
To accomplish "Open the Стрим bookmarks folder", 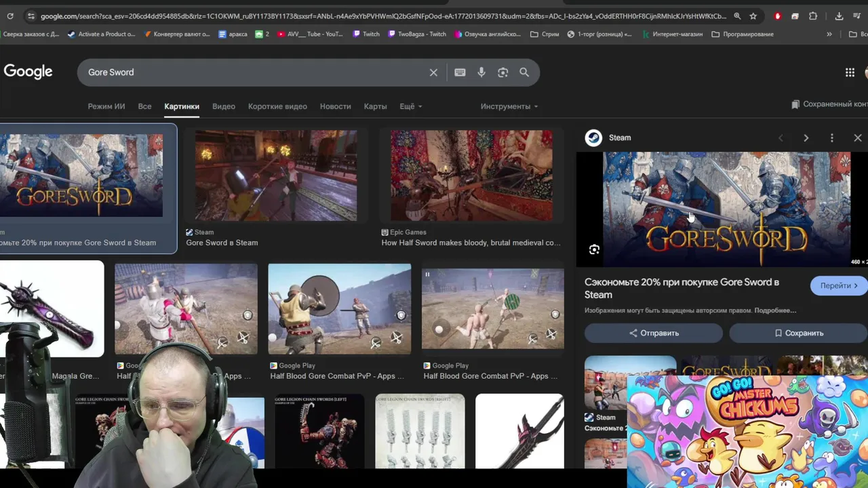I will coord(545,34).
